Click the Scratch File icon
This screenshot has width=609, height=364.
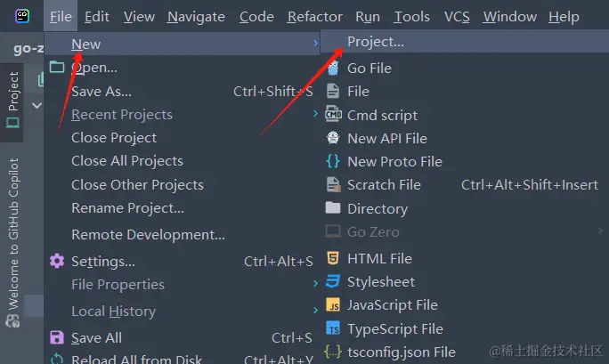(333, 184)
